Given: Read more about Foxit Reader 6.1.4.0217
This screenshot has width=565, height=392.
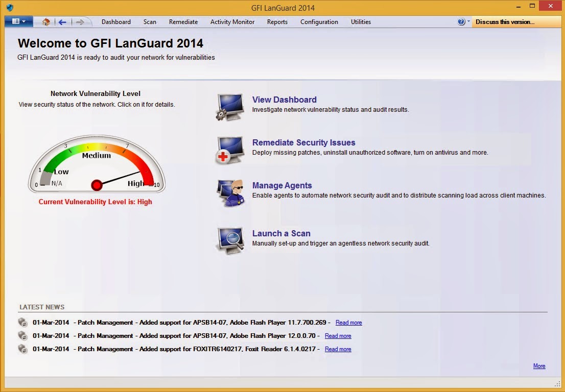Looking at the screenshot, I should click(x=338, y=349).
